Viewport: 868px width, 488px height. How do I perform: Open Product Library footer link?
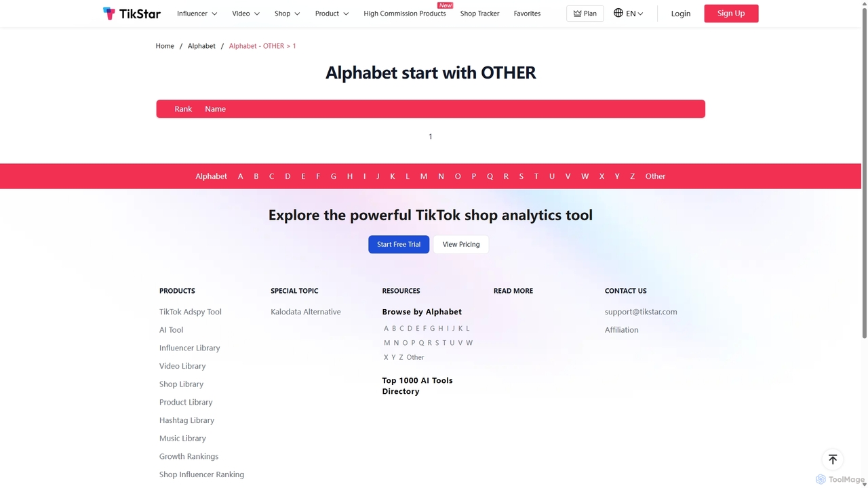pyautogui.click(x=186, y=402)
